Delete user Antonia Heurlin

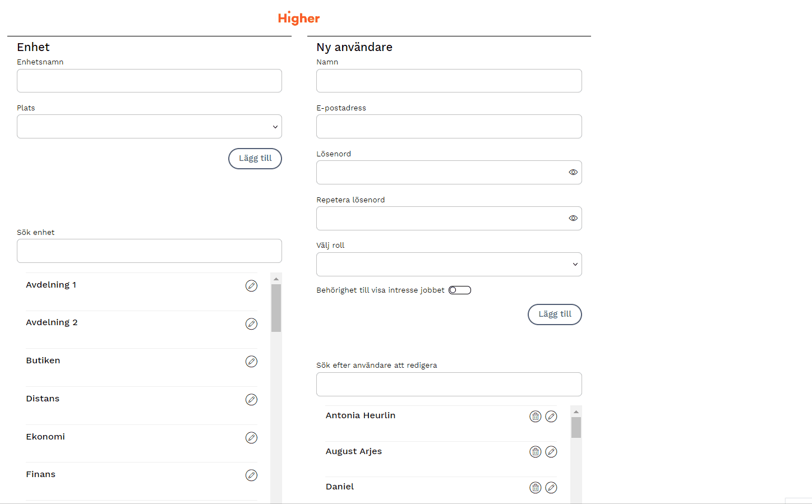[x=536, y=417]
